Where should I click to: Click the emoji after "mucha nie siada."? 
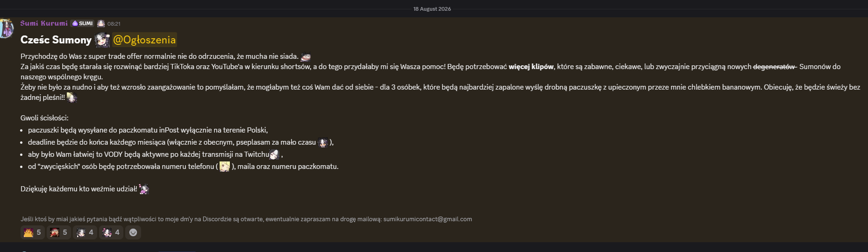tap(306, 56)
